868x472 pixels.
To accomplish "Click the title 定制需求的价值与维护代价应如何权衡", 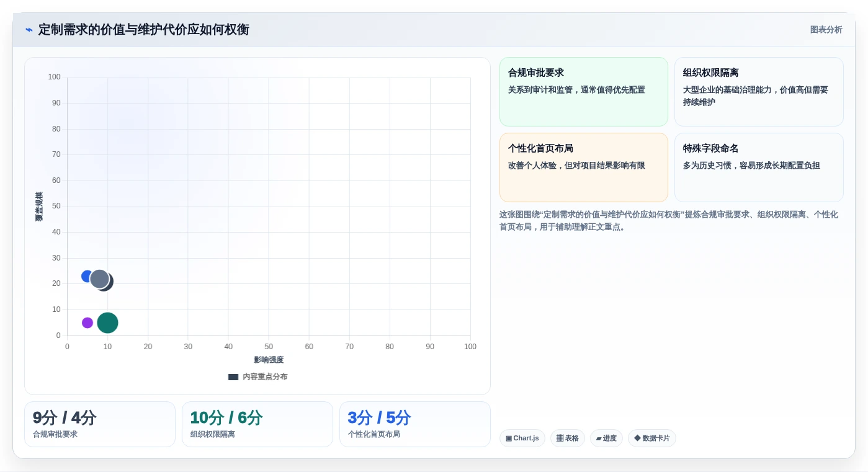I will (x=143, y=30).
